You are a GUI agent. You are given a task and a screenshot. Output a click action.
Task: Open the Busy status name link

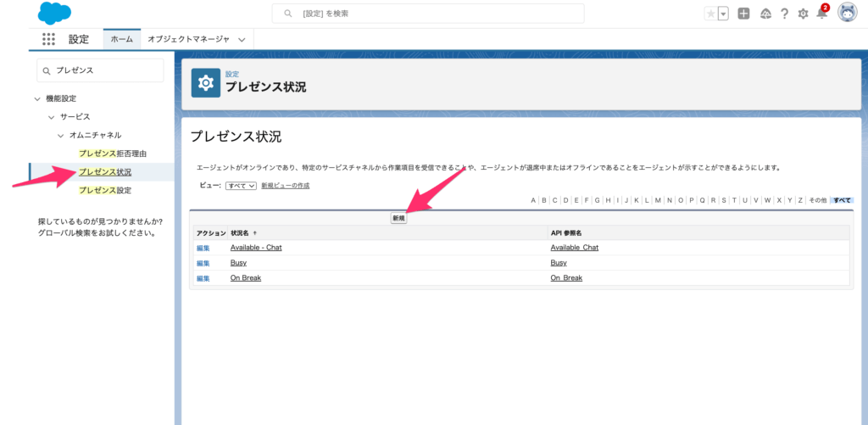(x=238, y=263)
